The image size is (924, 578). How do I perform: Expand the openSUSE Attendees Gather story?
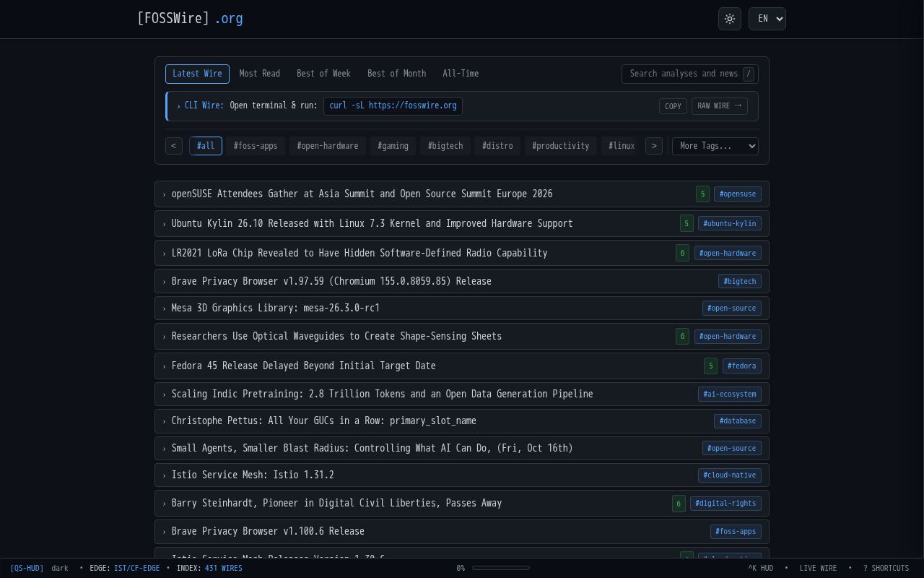tap(462, 194)
